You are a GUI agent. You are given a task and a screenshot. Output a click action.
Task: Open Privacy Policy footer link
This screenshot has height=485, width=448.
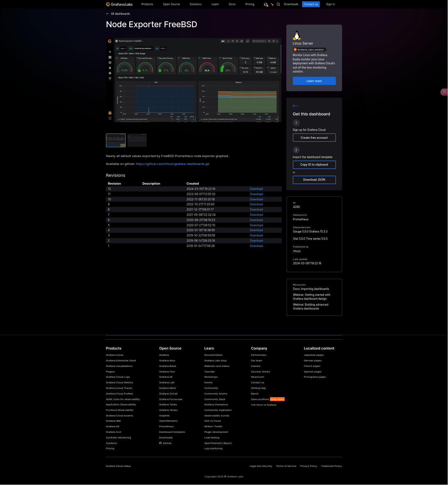point(309,466)
